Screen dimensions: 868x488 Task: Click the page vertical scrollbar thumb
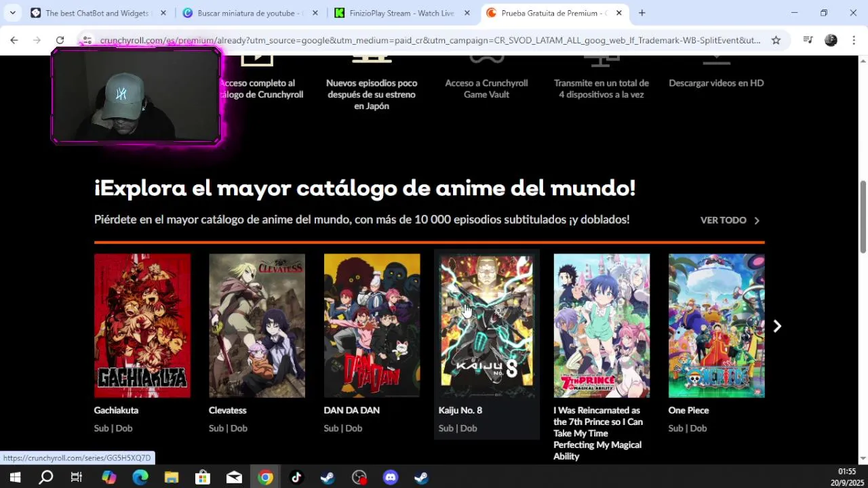point(863,217)
